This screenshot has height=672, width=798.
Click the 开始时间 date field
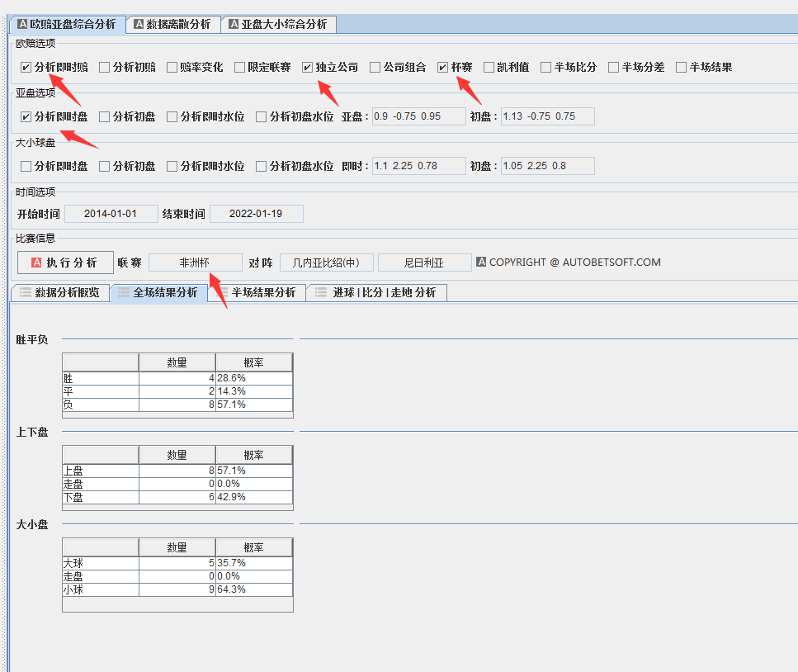111,214
